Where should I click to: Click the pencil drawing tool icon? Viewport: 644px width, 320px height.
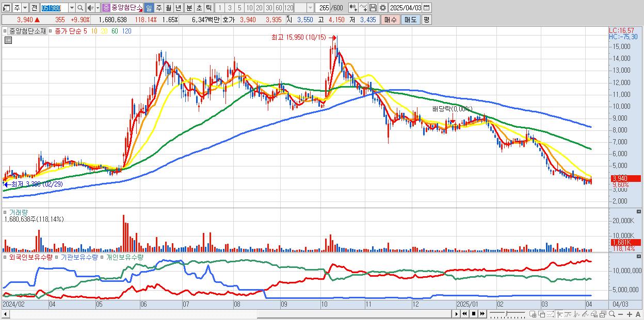(x=586, y=314)
